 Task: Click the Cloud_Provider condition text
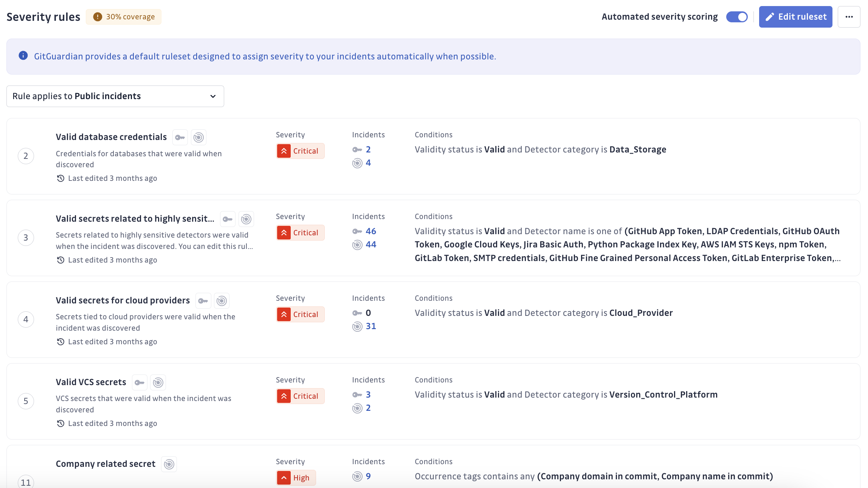click(x=641, y=313)
